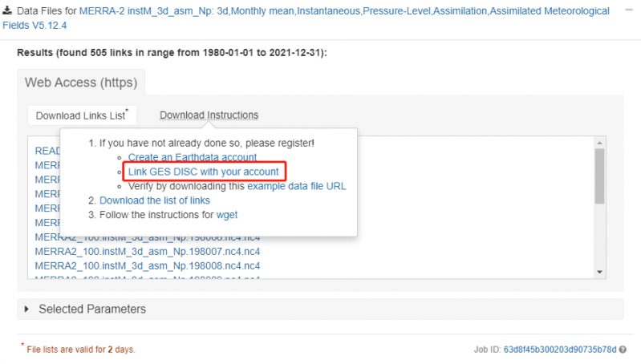641x364 pixels.
Task: Download file MERRA2_100.instM_3d_asm_Np.198007.nc4.nc4
Action: [x=148, y=251]
